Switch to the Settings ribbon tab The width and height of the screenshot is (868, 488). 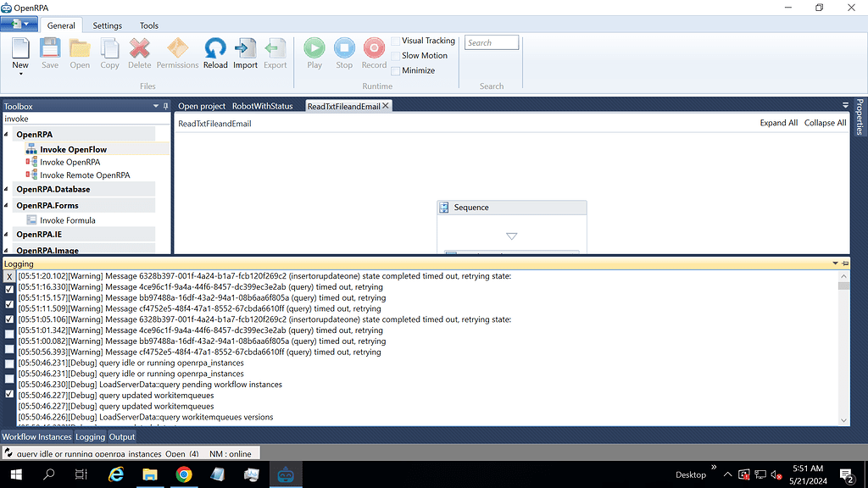107,25
